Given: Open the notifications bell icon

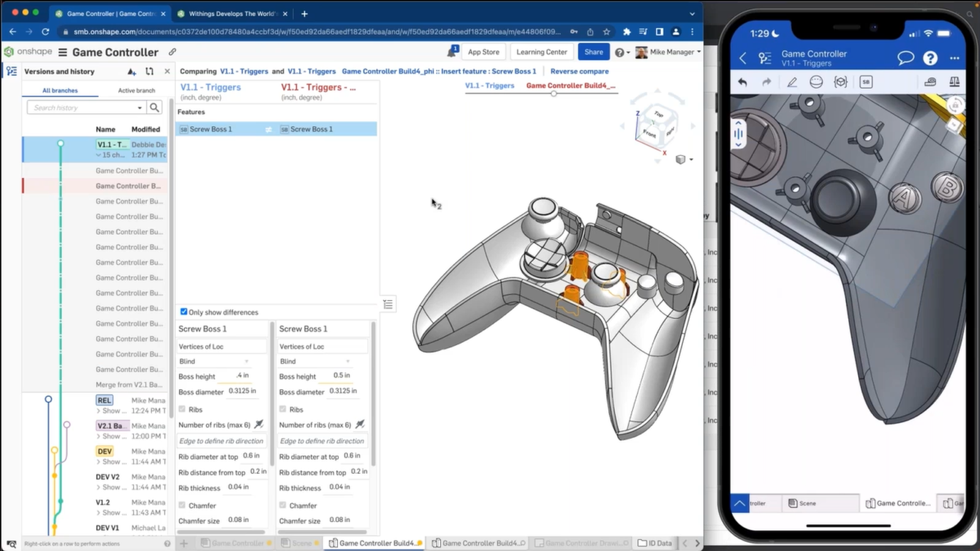Looking at the screenshot, I should click(452, 52).
